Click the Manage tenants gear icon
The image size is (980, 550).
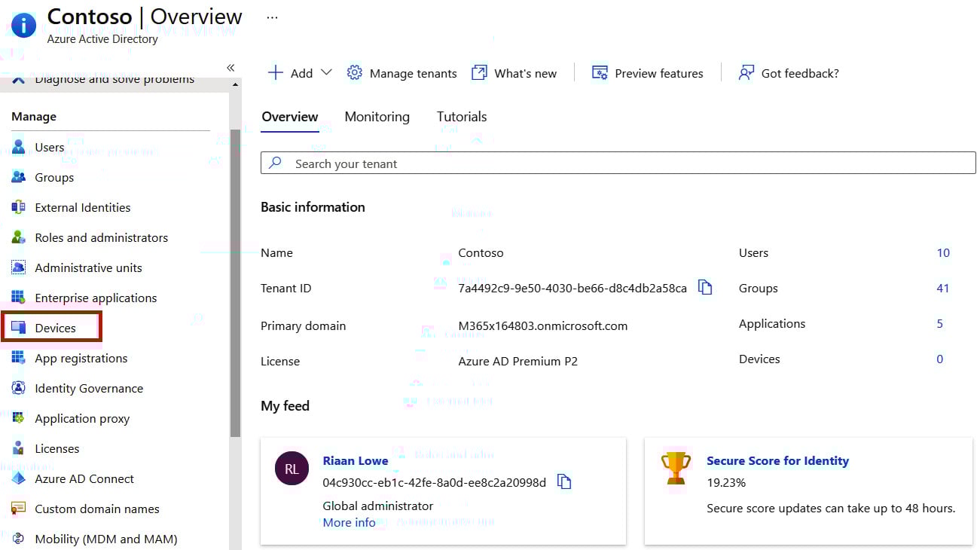click(x=354, y=72)
